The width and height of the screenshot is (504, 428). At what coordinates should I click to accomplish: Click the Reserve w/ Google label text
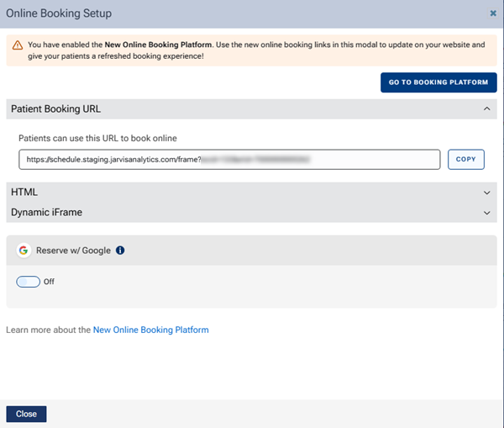pyautogui.click(x=73, y=251)
